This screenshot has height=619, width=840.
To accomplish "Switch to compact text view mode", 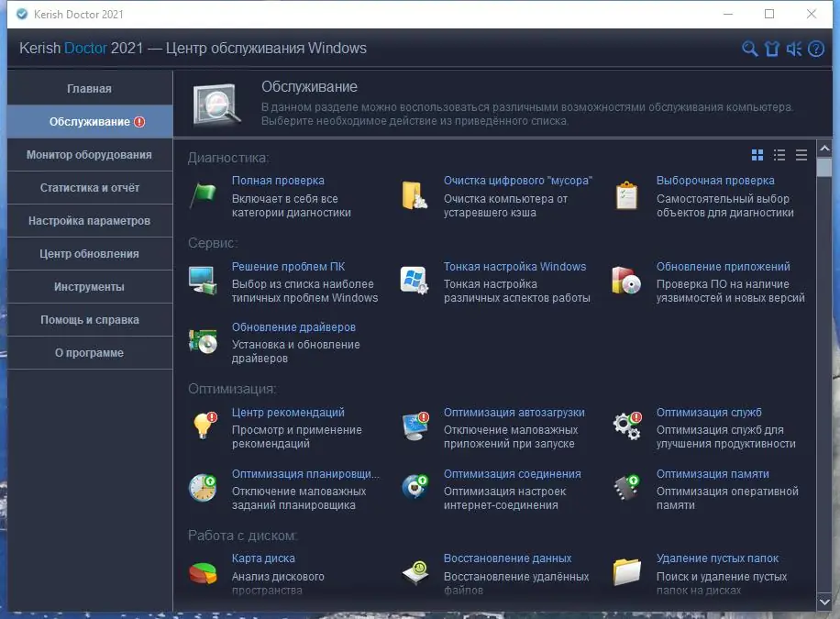I will 801,156.
